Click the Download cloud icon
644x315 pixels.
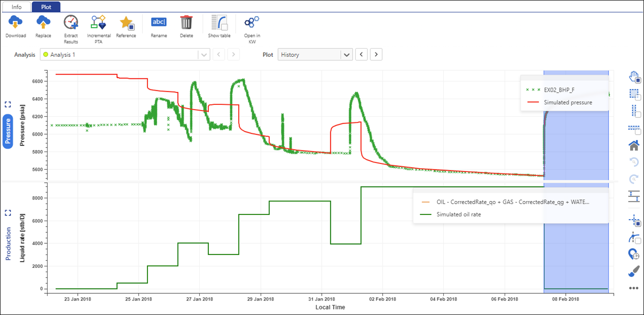[x=16, y=22]
